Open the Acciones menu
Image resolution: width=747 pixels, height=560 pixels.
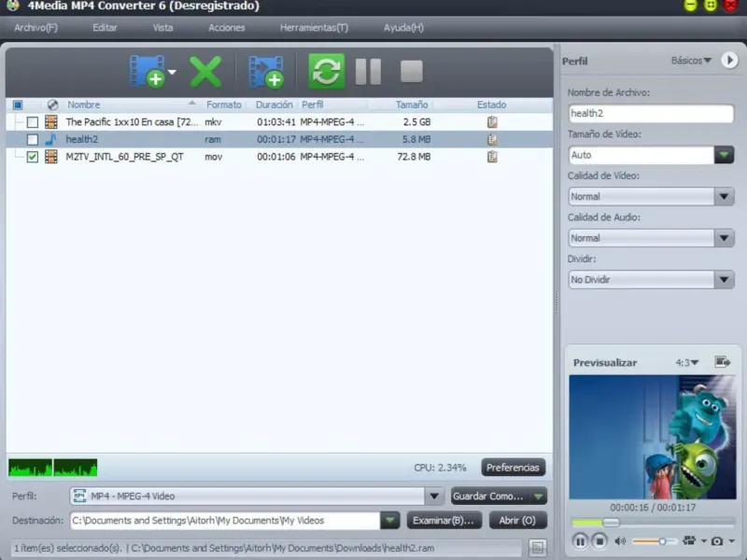(227, 28)
